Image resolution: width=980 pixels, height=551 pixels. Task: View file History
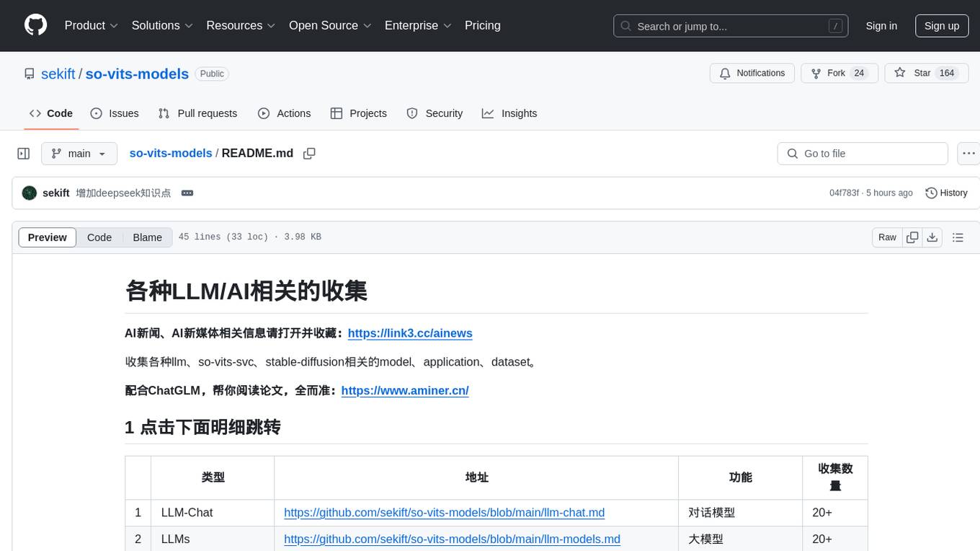tap(946, 193)
